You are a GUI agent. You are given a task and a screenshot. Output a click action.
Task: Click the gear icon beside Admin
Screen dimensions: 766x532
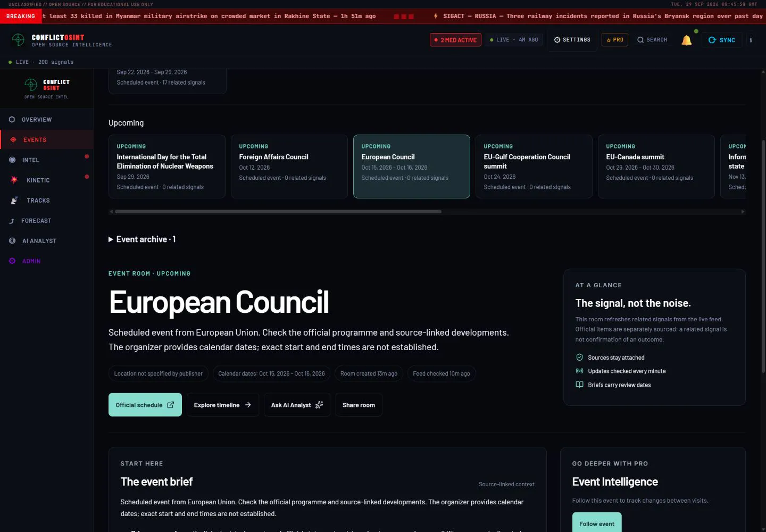[12, 261]
